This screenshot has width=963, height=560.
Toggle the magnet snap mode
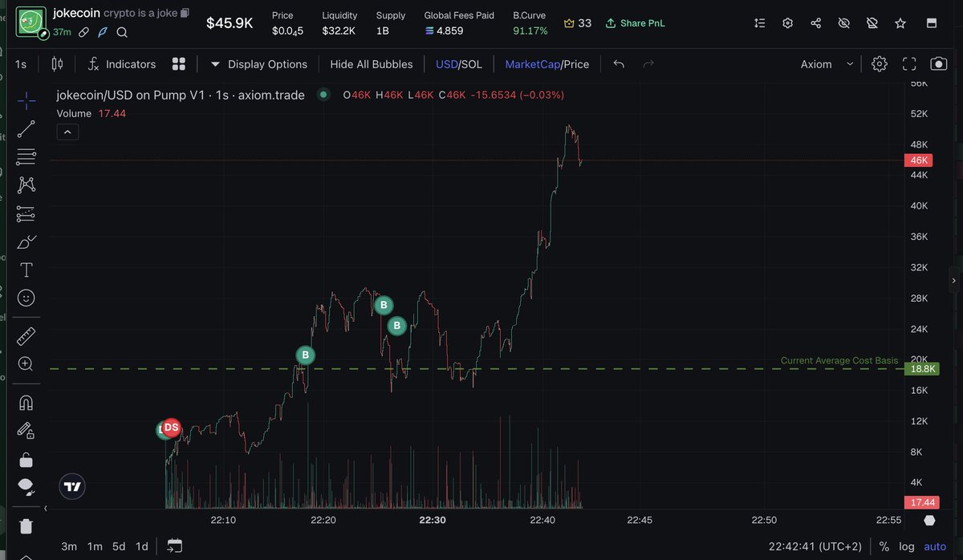point(26,402)
